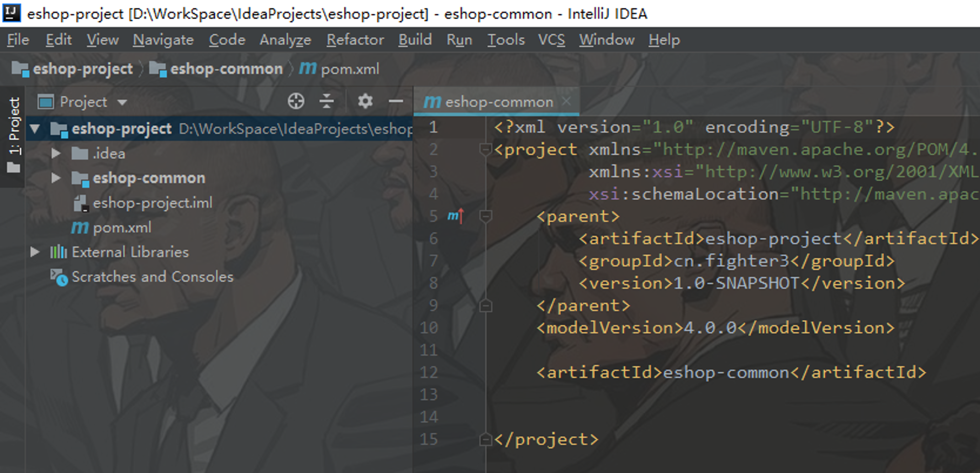Image resolution: width=980 pixels, height=473 pixels.
Task: Open Project panel settings gear
Action: [x=365, y=101]
